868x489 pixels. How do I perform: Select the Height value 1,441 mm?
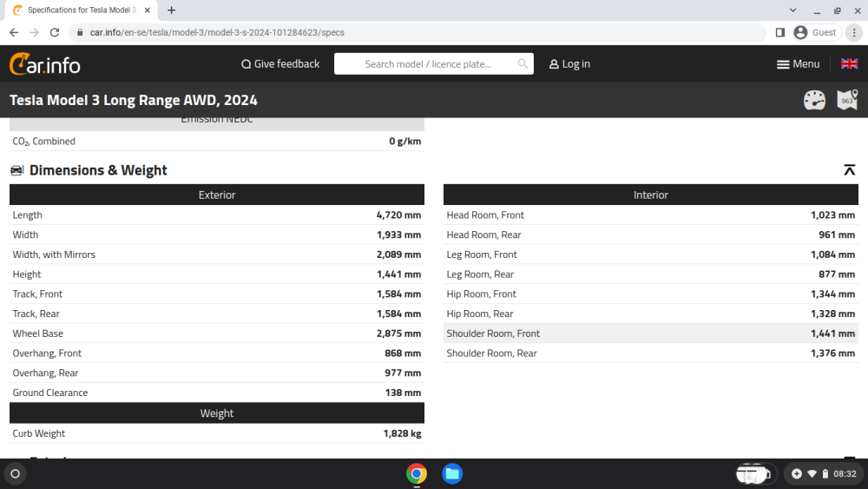click(398, 274)
